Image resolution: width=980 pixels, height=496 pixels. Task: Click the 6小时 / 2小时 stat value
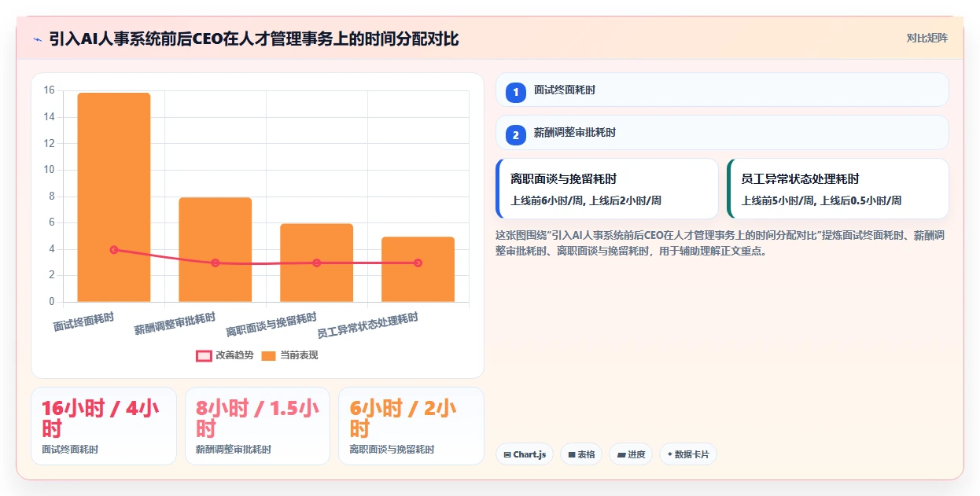point(403,418)
